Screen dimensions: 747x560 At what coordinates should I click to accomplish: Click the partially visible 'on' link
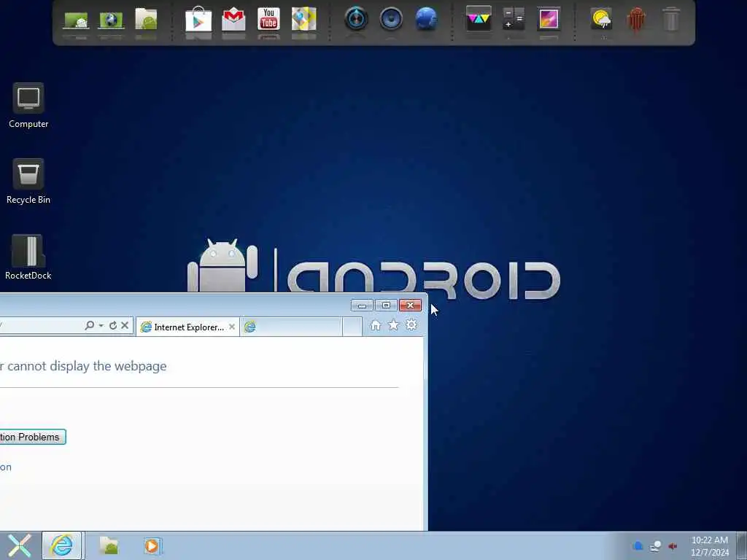tap(6, 467)
